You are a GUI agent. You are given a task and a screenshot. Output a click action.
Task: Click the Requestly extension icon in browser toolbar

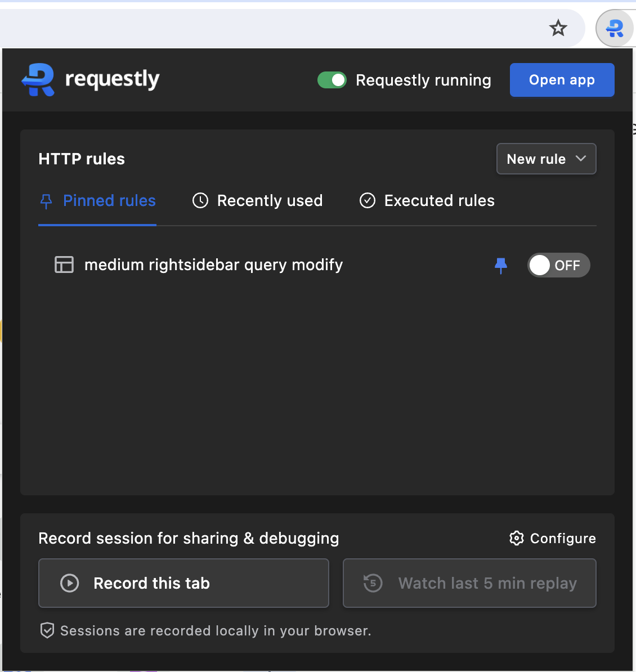[615, 28]
